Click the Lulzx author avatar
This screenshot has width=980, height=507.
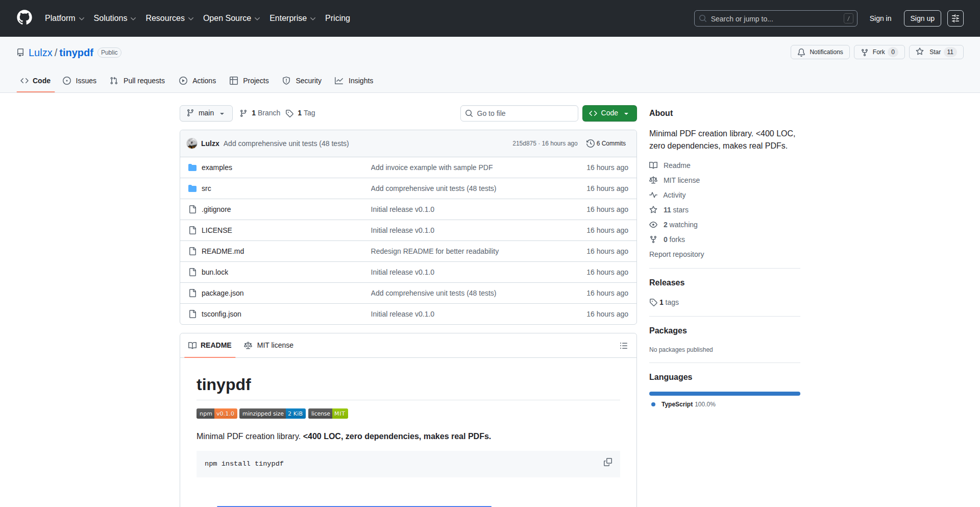pos(192,143)
